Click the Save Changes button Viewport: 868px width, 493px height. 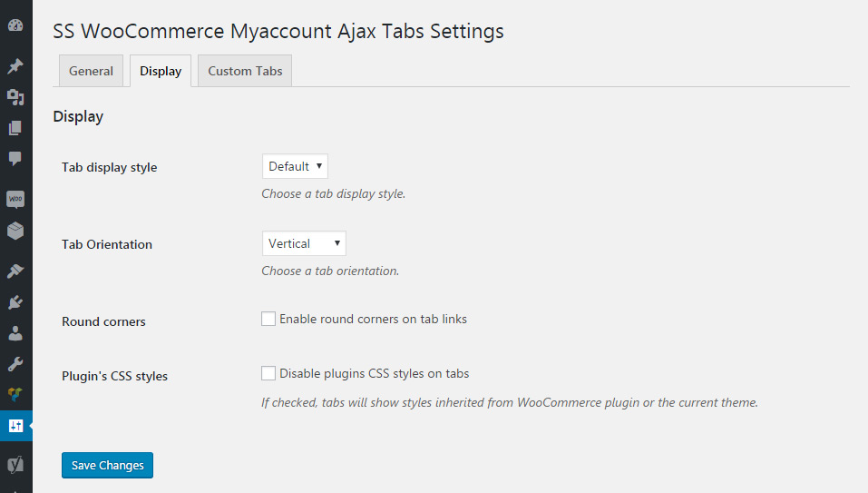pos(108,465)
